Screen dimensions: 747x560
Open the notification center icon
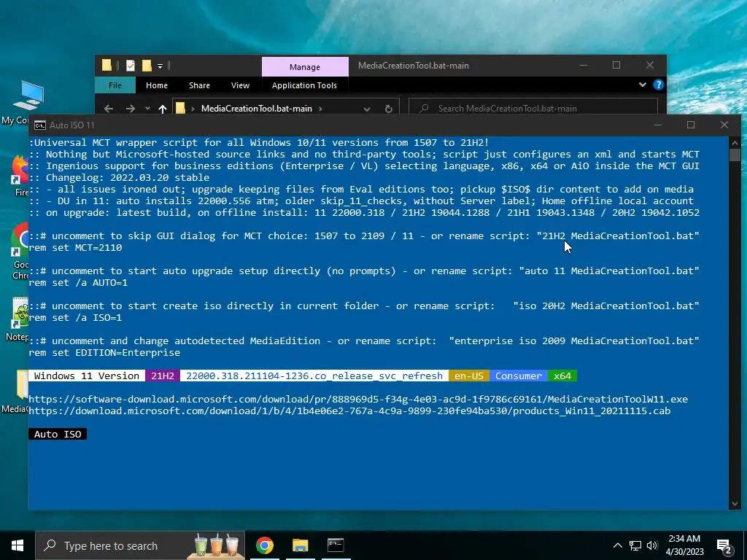point(724,545)
